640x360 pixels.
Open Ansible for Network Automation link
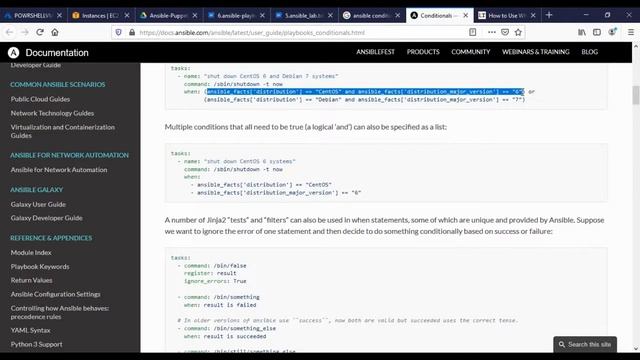(x=59, y=170)
